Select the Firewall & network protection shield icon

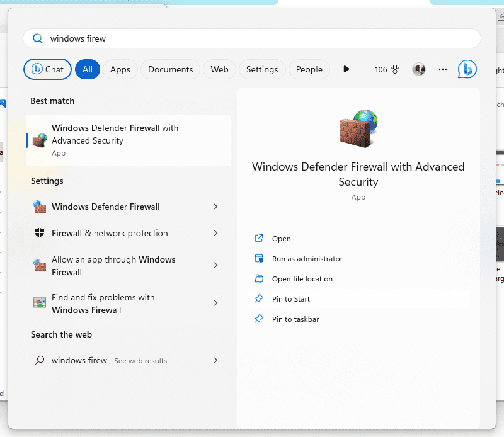click(x=40, y=233)
